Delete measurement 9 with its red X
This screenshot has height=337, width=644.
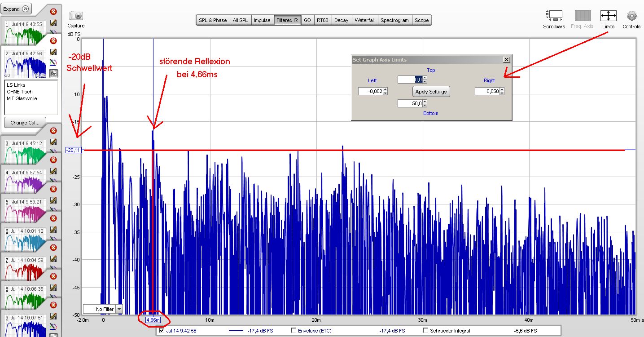click(53, 306)
